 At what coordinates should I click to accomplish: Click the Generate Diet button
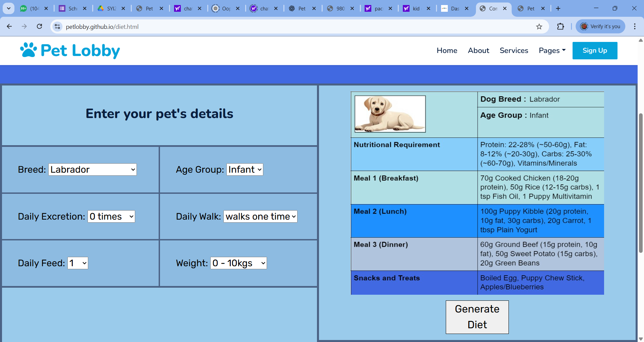click(x=477, y=317)
